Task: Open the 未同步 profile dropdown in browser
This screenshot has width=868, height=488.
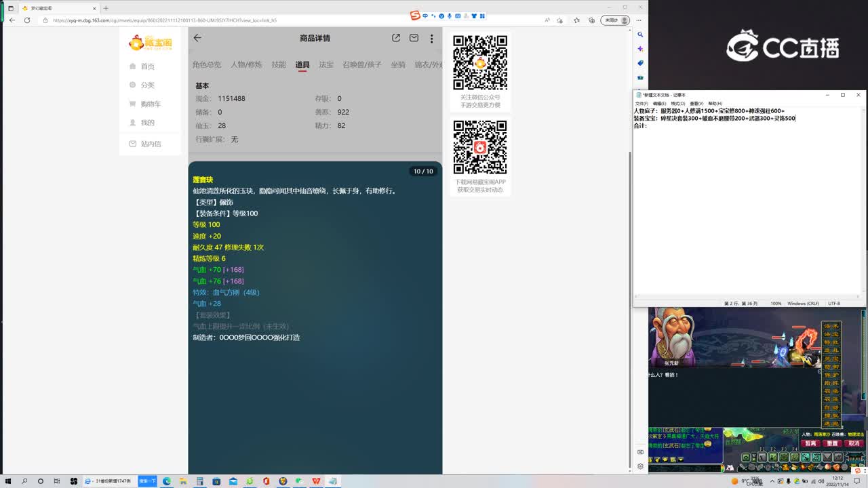Action: pyautogui.click(x=612, y=20)
